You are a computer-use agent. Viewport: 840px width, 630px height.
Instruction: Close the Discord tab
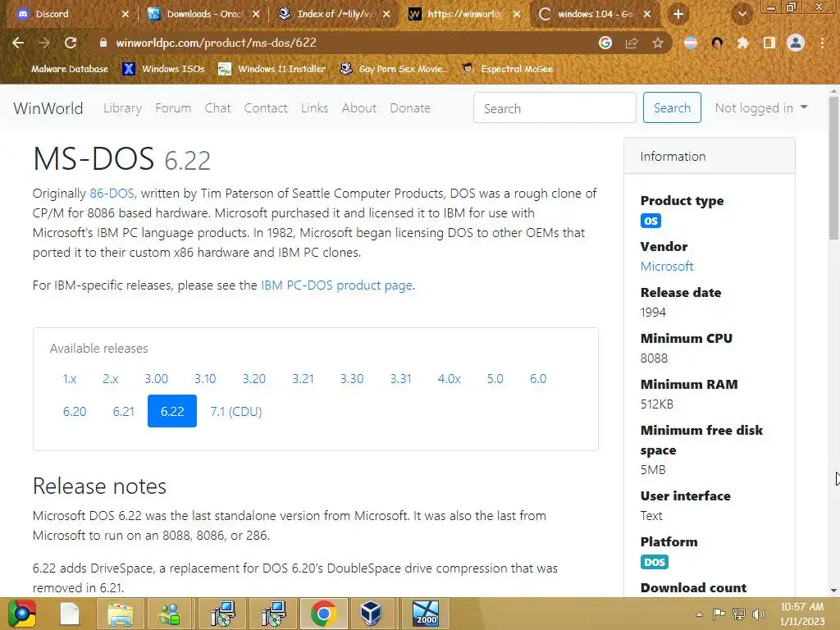point(126,15)
